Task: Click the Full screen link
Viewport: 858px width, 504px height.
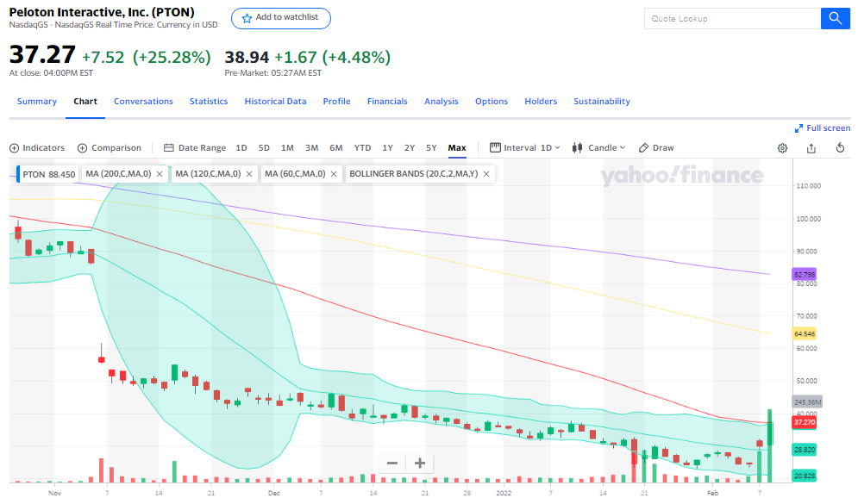Action: 823,128
